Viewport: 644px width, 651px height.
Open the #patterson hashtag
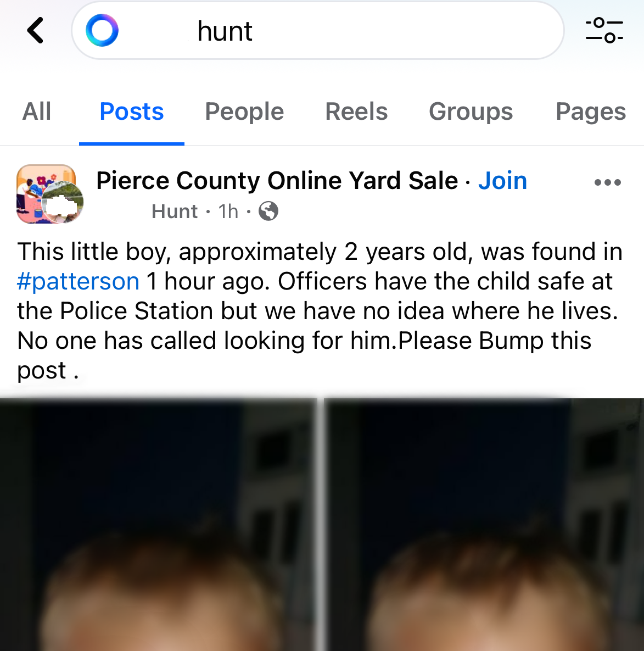tap(79, 281)
